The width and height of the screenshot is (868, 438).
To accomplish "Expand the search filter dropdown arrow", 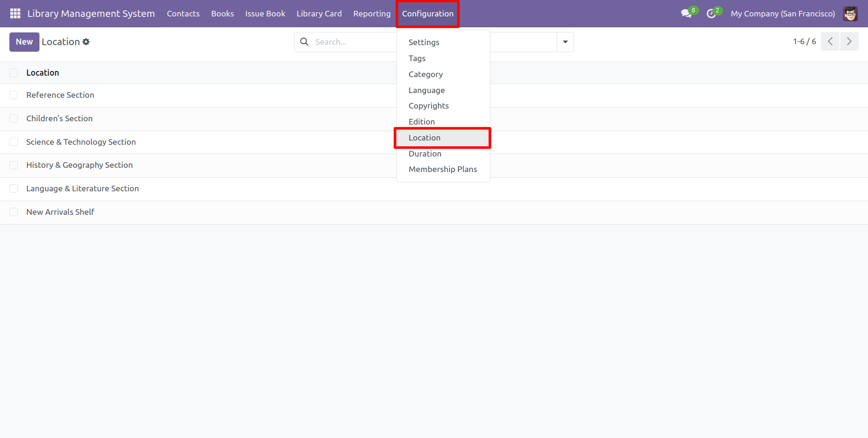I will (565, 42).
